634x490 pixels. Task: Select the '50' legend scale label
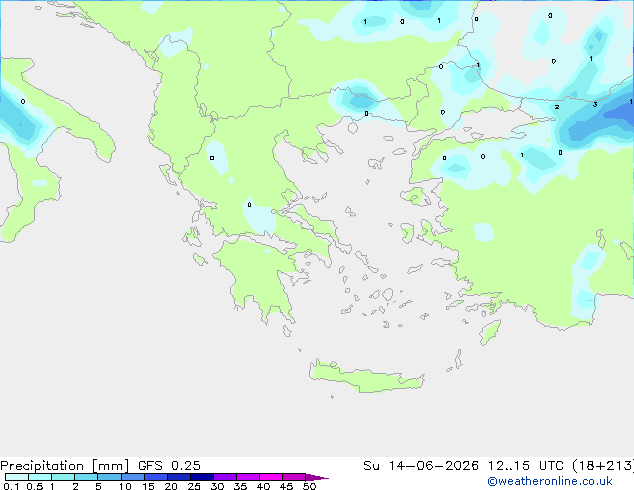(309, 486)
